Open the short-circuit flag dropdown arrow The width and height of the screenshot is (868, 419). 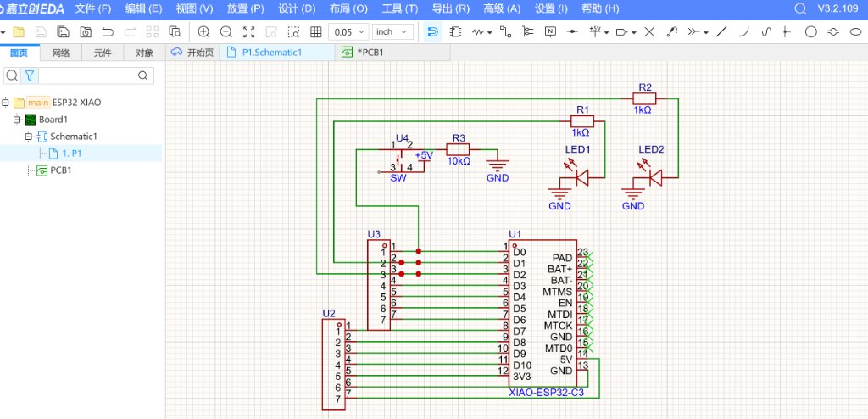(x=706, y=33)
